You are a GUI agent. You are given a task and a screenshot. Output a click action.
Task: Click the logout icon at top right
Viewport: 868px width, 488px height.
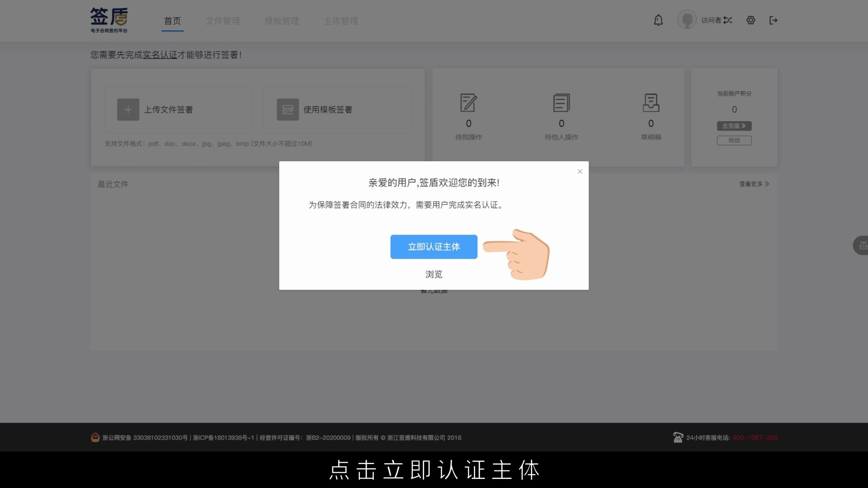pos(773,20)
